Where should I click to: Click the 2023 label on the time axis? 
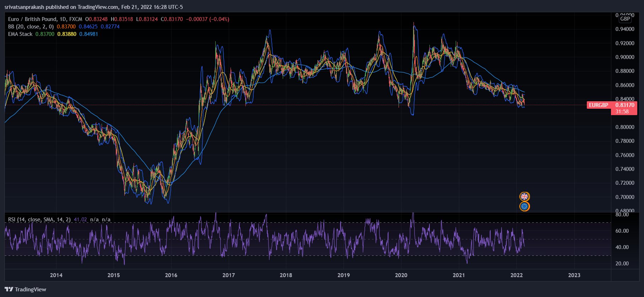coord(574,275)
